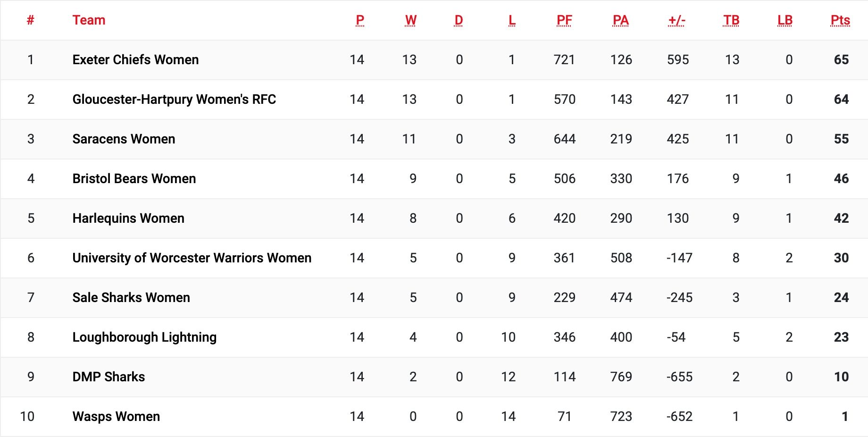
Task: Select Saracens Women in the table
Action: point(124,139)
